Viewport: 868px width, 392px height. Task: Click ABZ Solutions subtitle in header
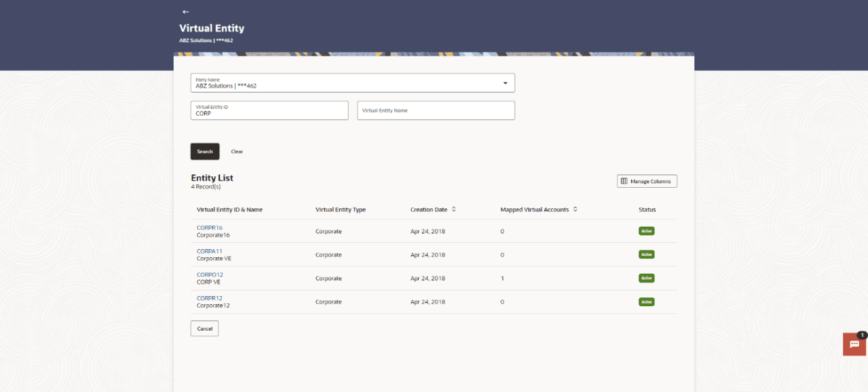[206, 40]
